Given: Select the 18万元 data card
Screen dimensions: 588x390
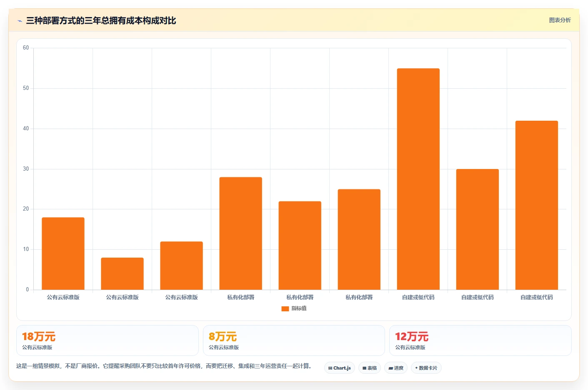Looking at the screenshot, I should click(x=108, y=340).
